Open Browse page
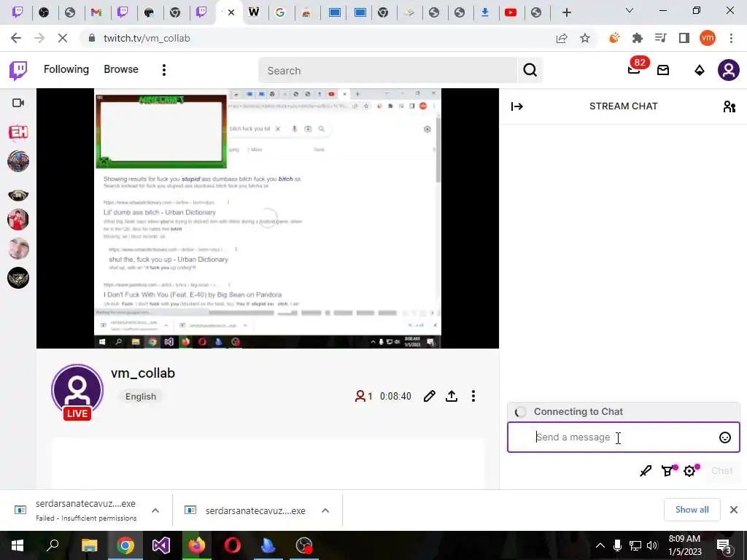747x560 pixels. [x=121, y=69]
